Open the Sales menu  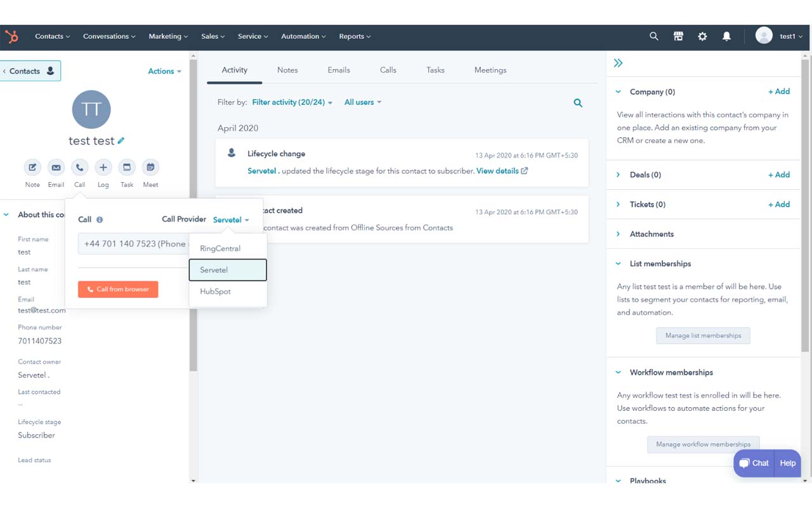(x=213, y=37)
